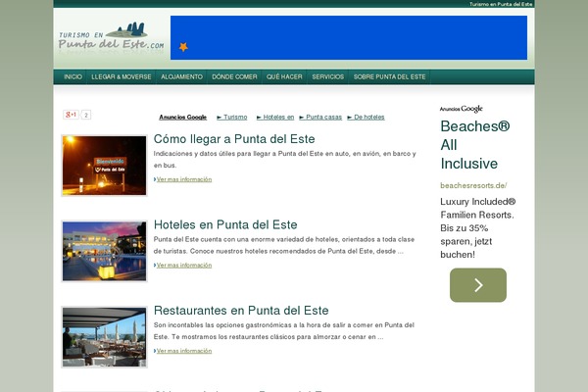Screen dimensions: 588x392
Task: Click the Bienvenido night road sign thumbnail
Action: pos(104,166)
